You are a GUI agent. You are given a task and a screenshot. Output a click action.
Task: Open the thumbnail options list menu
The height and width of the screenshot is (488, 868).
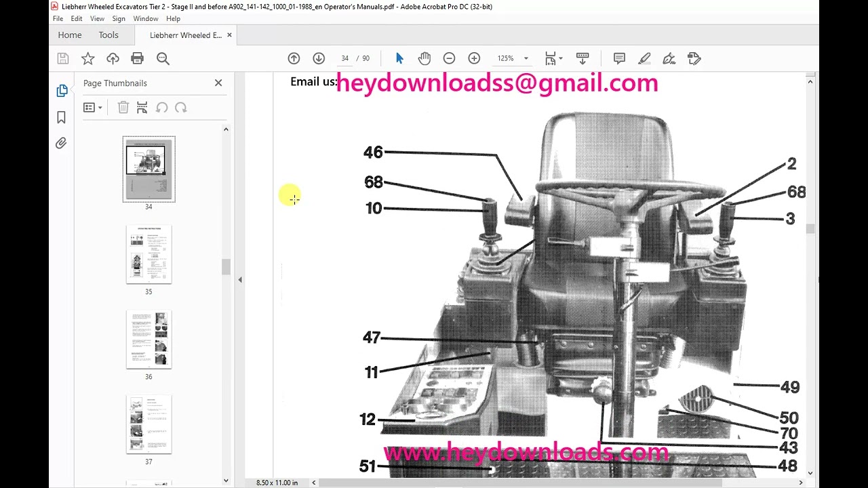point(92,107)
